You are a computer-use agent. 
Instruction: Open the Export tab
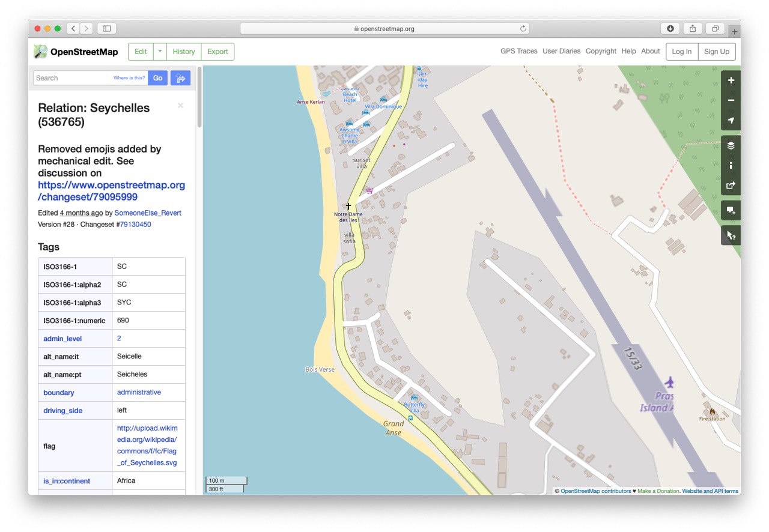point(217,52)
